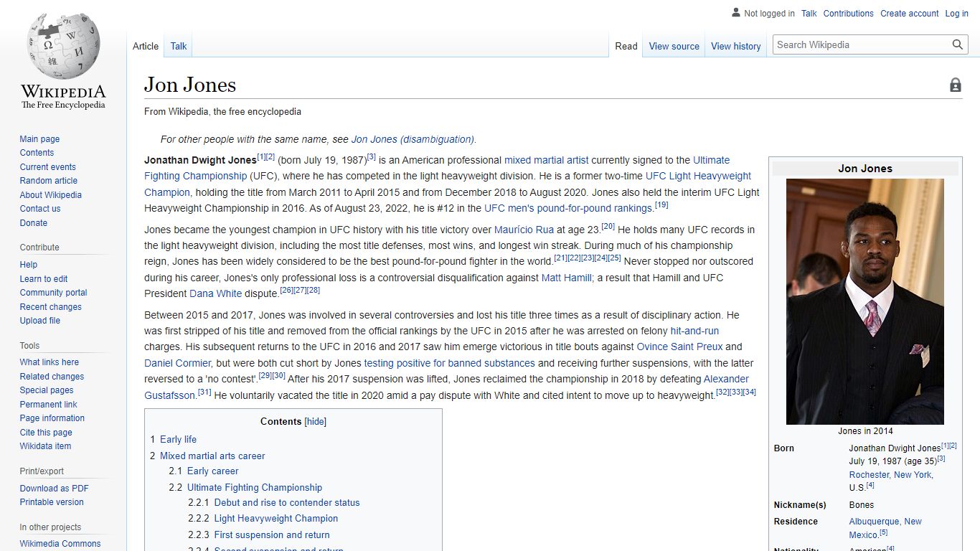Jump to First suspension and return section

[272, 534]
